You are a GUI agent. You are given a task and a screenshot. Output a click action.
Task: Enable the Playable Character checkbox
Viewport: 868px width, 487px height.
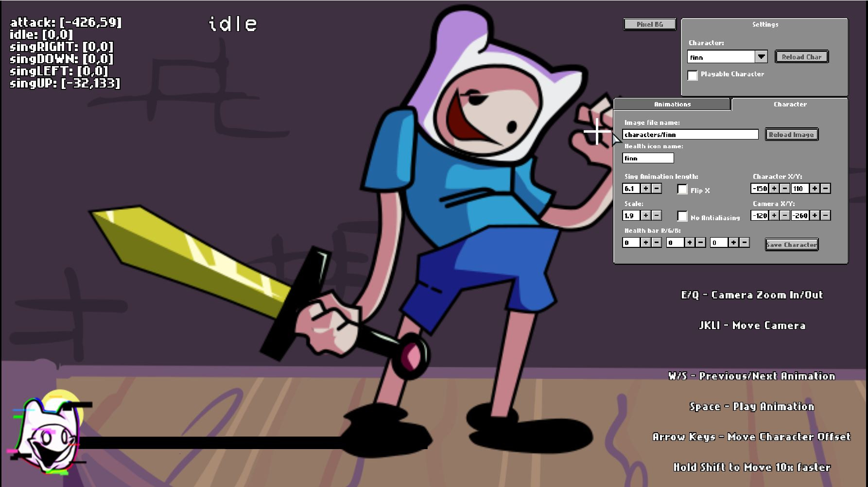tap(692, 75)
